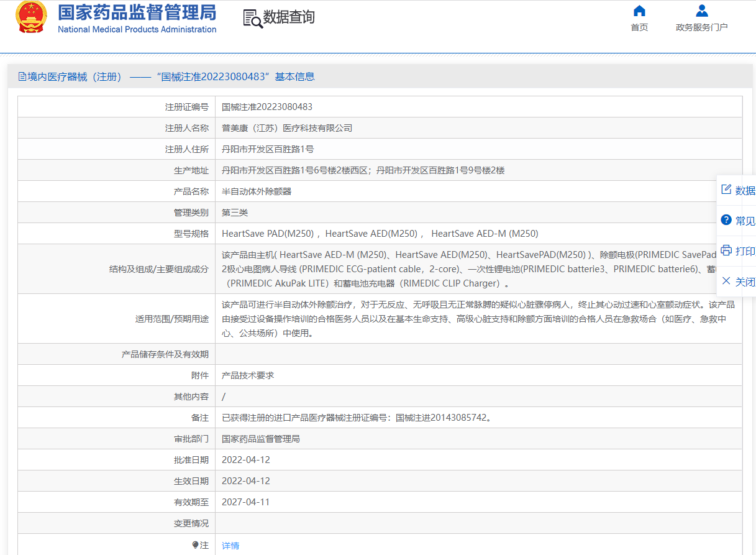The height and width of the screenshot is (555, 756).
Task: Click the 变更情况 label cell
Action: tap(117, 523)
